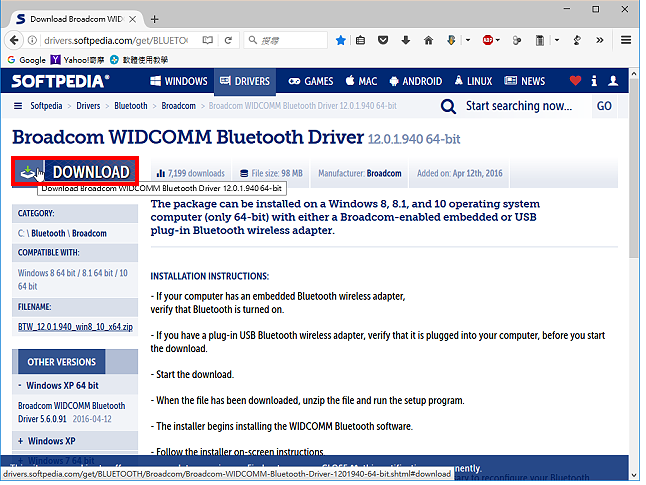
Task: Go to Firefox home page icon
Action: [428, 40]
